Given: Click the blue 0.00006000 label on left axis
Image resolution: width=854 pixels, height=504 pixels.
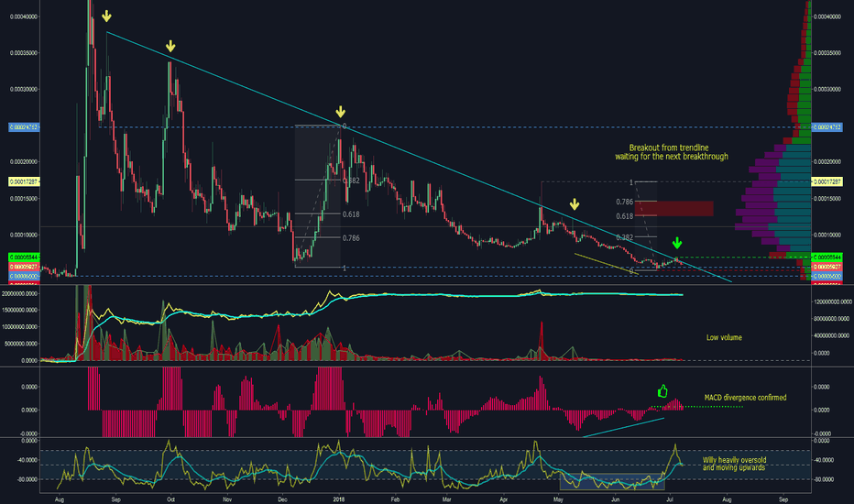Looking at the screenshot, I should point(24,276).
